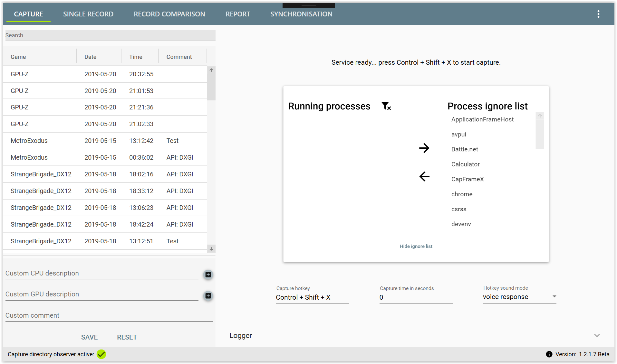Image resolution: width=617 pixels, height=364 pixels.
Task: Select MetroExodus record at 00:36:02
Action: click(x=105, y=157)
